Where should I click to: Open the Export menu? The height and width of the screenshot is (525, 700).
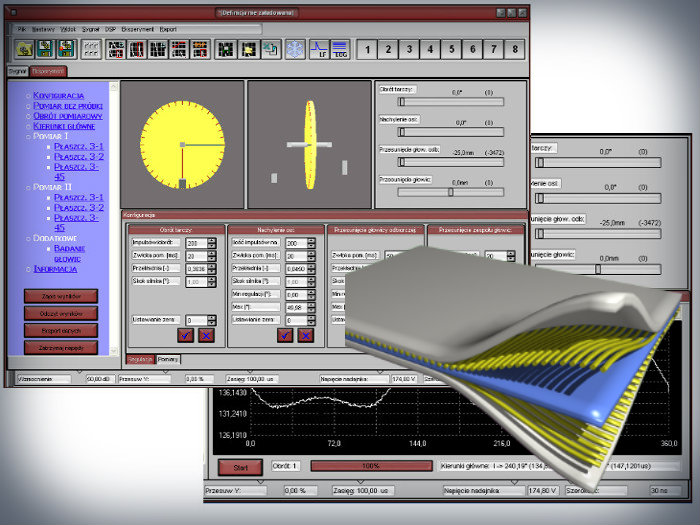click(x=168, y=30)
